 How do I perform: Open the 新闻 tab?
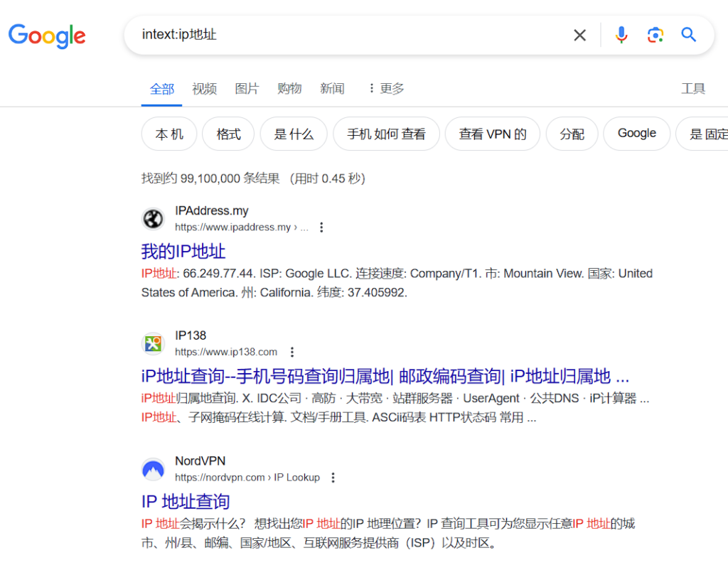[x=332, y=89]
